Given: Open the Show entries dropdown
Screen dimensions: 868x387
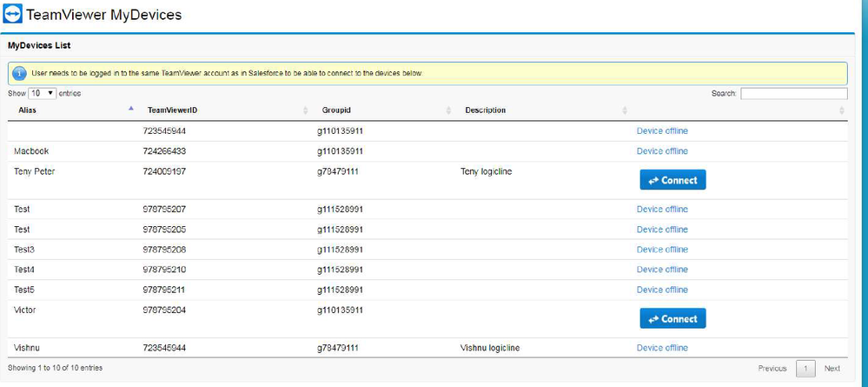Looking at the screenshot, I should pyautogui.click(x=42, y=93).
